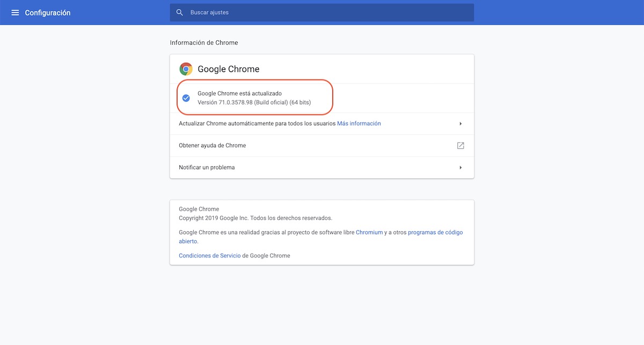This screenshot has height=345, width=644.
Task: Open the hamburger main menu
Action: (15, 12)
